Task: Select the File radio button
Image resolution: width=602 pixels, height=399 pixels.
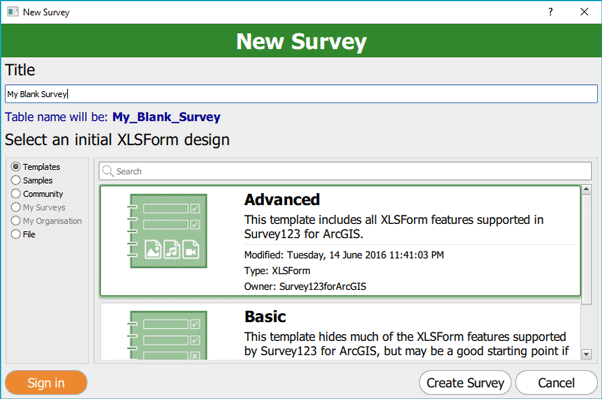Action: point(16,234)
